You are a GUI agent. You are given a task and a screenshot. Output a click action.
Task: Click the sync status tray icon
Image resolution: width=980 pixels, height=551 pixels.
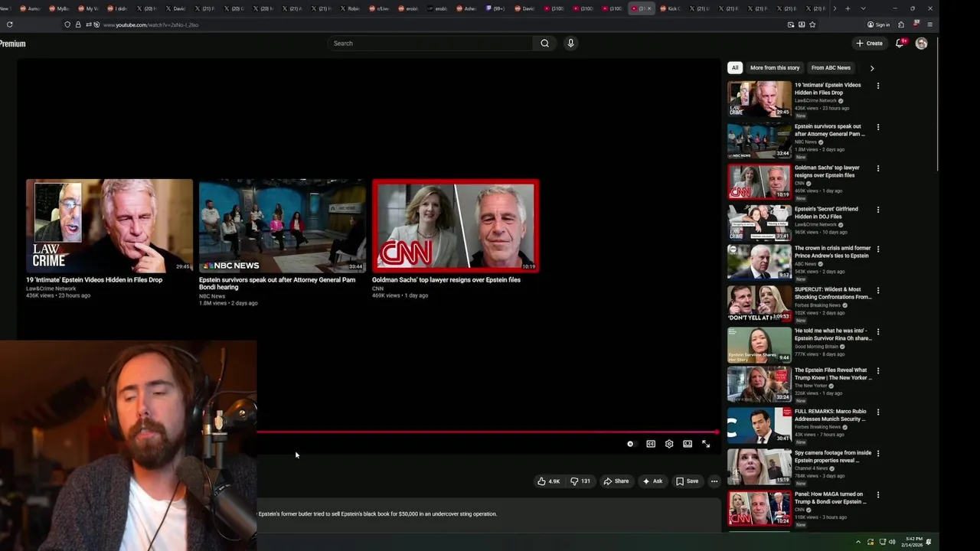point(871,542)
